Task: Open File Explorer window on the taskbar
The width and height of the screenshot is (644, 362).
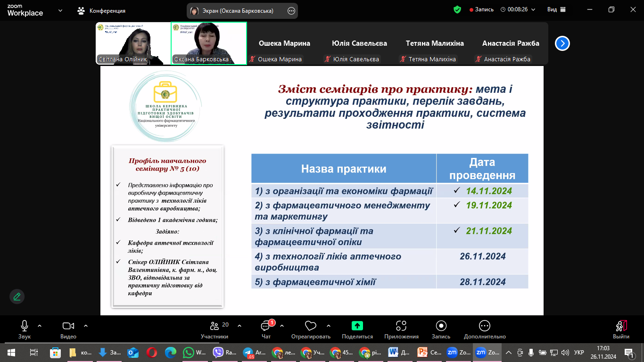Action: 79,352
